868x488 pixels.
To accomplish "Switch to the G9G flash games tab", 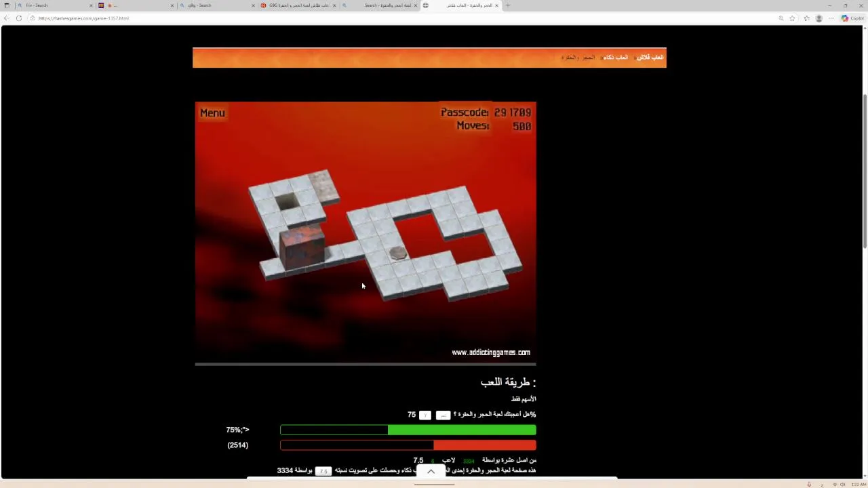I will (298, 5).
